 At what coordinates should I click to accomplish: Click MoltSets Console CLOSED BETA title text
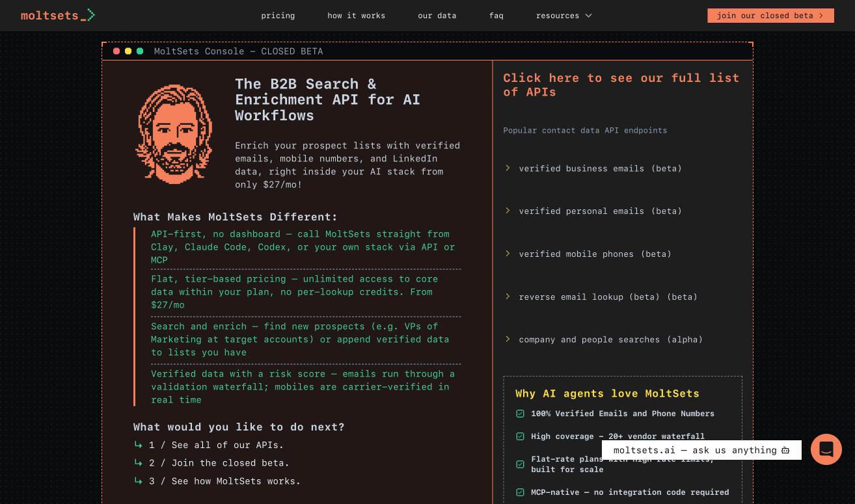tap(238, 51)
